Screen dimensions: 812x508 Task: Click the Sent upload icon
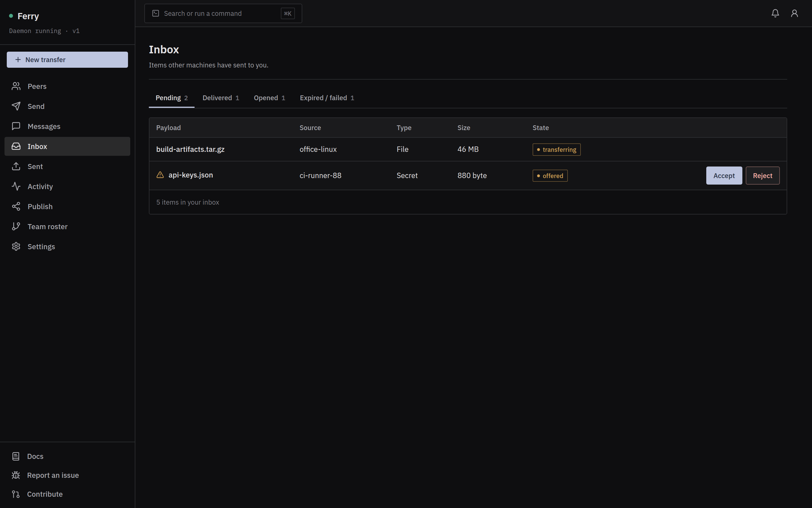16,166
